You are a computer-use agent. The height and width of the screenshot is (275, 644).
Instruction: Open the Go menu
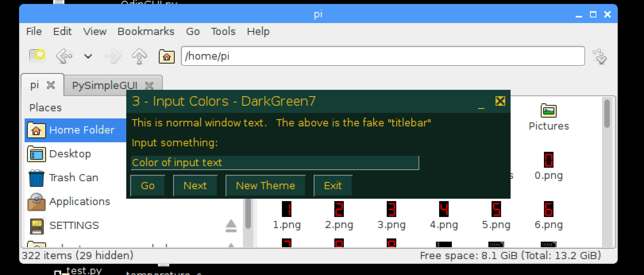click(x=193, y=32)
